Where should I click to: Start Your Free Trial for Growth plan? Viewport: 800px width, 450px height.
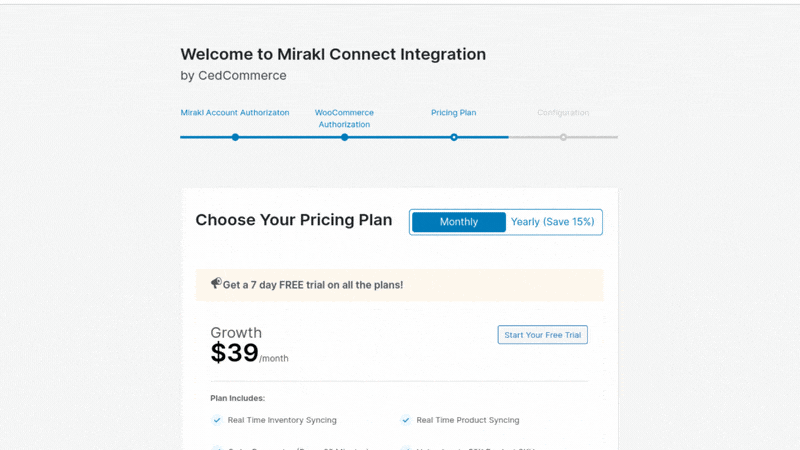[x=542, y=335]
